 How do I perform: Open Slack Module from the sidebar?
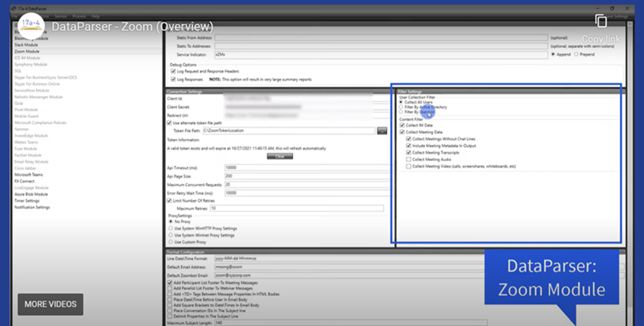pos(27,45)
